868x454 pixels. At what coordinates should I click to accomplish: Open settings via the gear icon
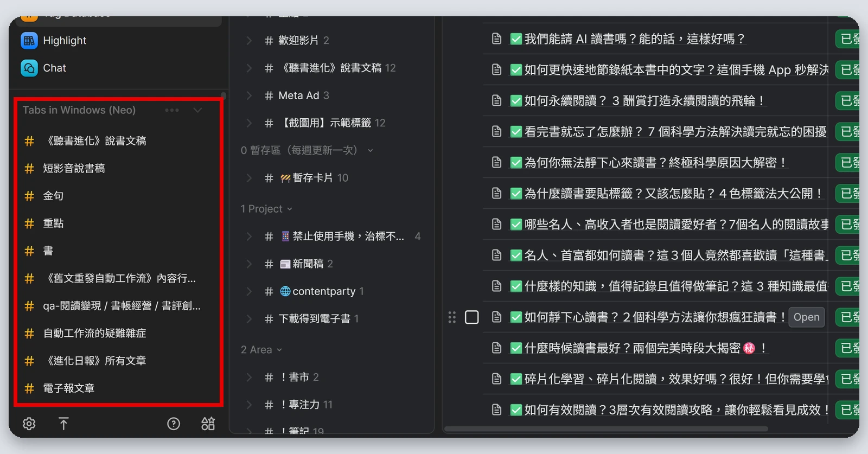[x=29, y=424]
